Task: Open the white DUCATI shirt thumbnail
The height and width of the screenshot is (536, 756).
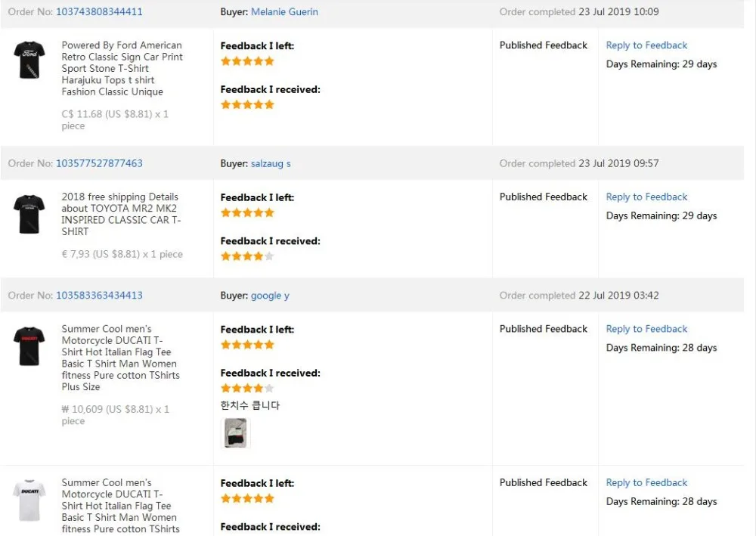Action: pos(29,500)
